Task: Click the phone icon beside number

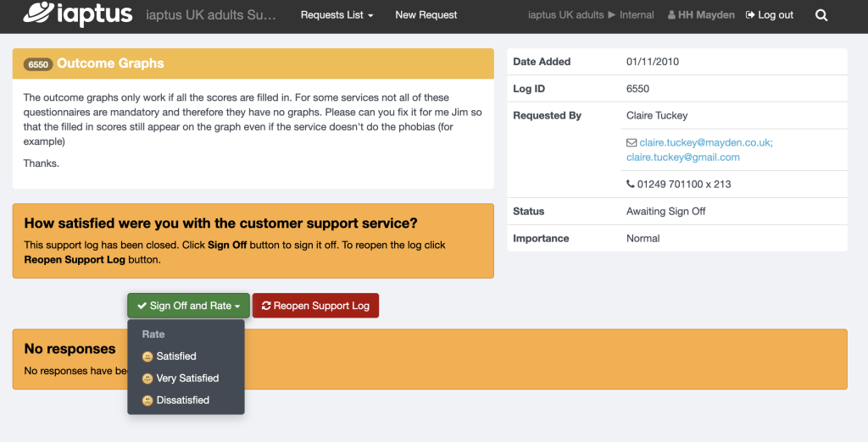Action: [630, 184]
